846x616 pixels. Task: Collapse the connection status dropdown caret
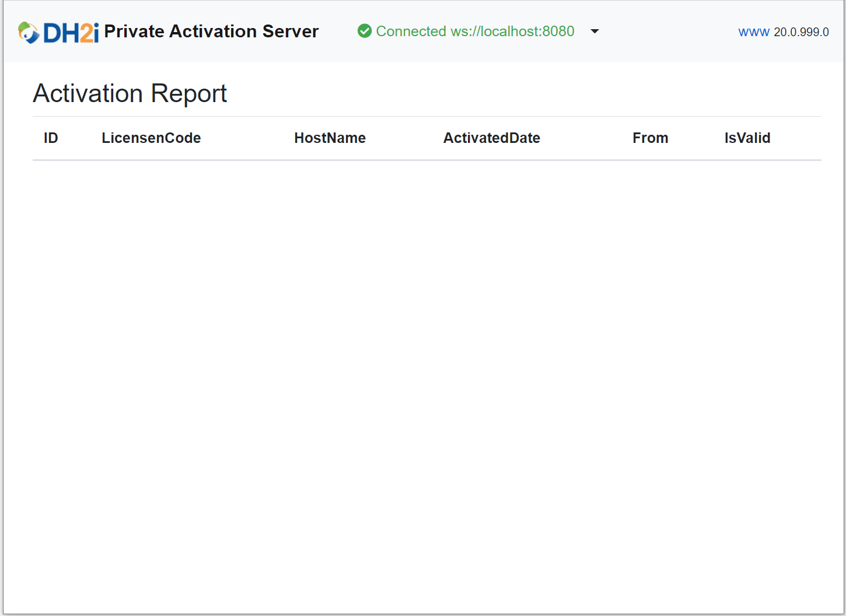click(595, 31)
